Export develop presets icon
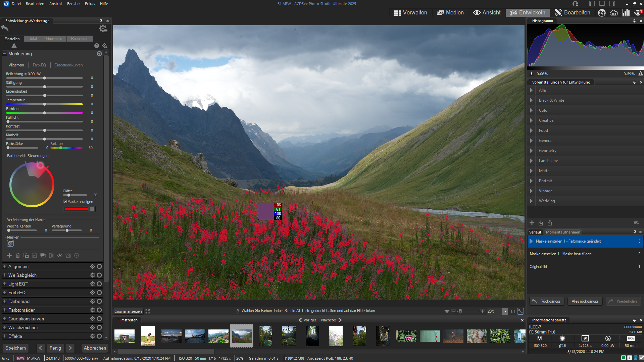 pyautogui.click(x=550, y=223)
